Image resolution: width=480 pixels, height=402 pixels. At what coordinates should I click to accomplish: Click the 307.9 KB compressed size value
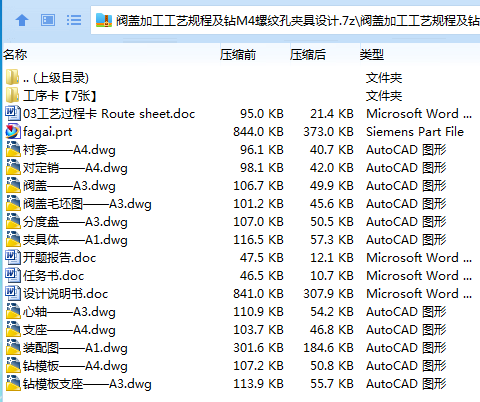coord(328,294)
